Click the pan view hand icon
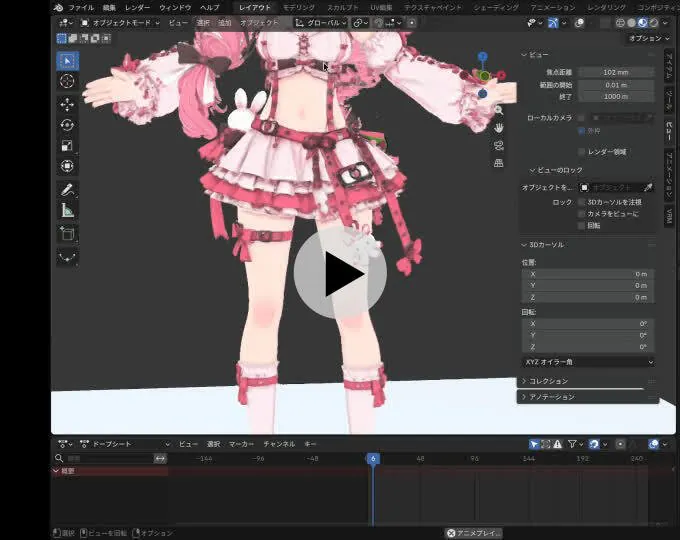Screen dimensions: 680x540 [499, 128]
